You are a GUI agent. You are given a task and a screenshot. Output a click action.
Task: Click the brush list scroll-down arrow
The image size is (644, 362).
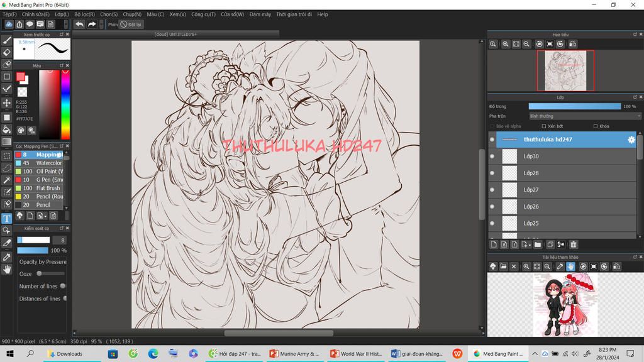point(66,207)
